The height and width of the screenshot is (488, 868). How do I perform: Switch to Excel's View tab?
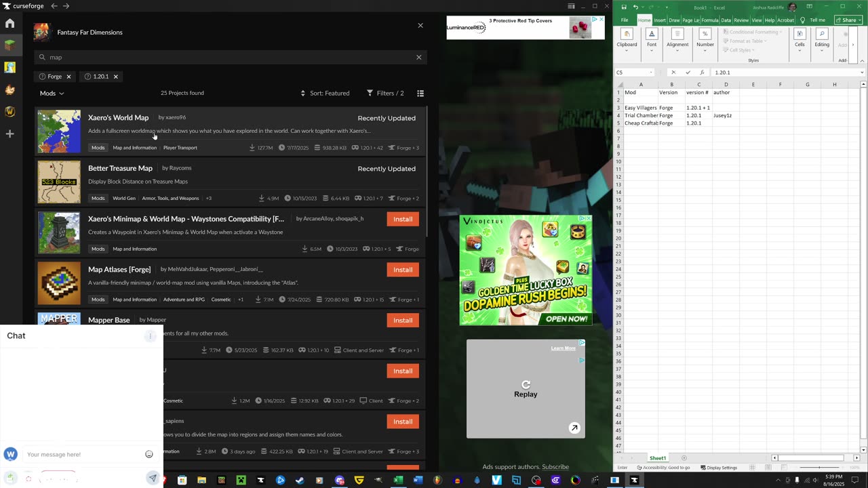click(x=757, y=20)
